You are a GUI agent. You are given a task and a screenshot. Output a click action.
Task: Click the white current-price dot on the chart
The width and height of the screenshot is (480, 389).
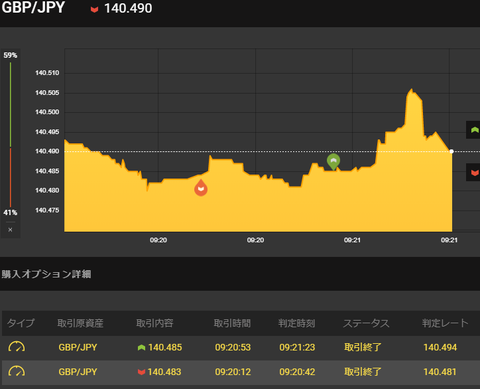pos(452,151)
